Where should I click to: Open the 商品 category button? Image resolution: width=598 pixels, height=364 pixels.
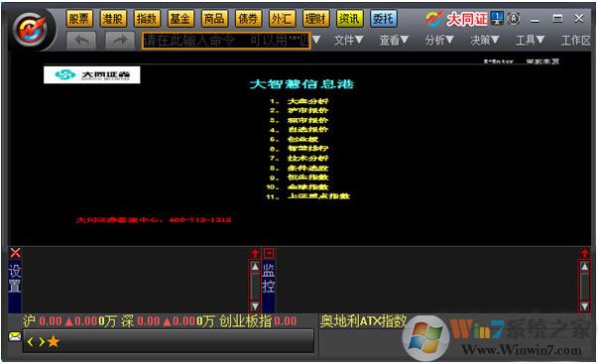click(x=214, y=18)
